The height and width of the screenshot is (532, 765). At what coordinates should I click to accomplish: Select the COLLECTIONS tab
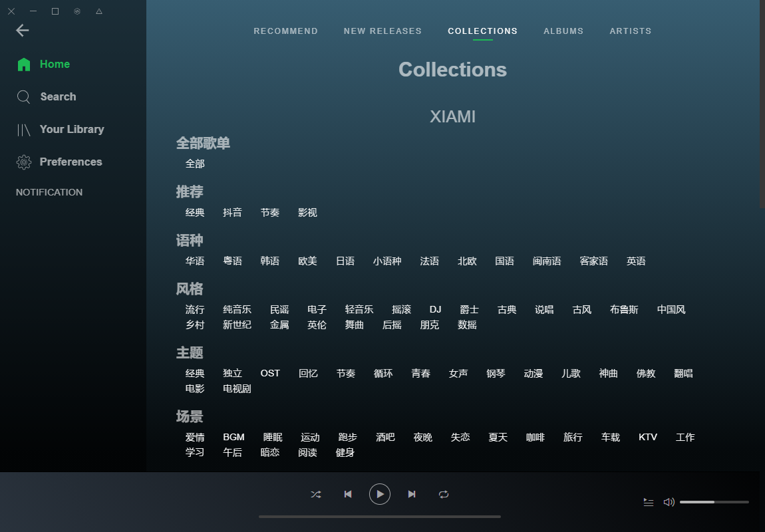pyautogui.click(x=482, y=31)
